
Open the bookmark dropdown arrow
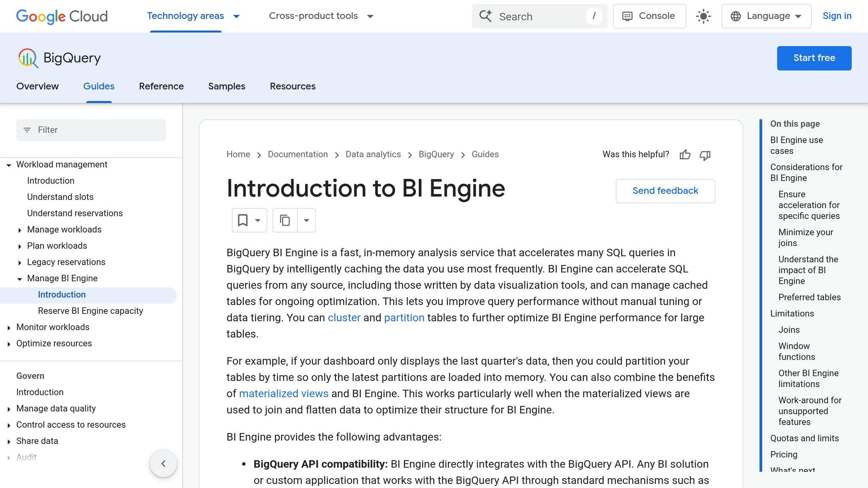(258, 220)
